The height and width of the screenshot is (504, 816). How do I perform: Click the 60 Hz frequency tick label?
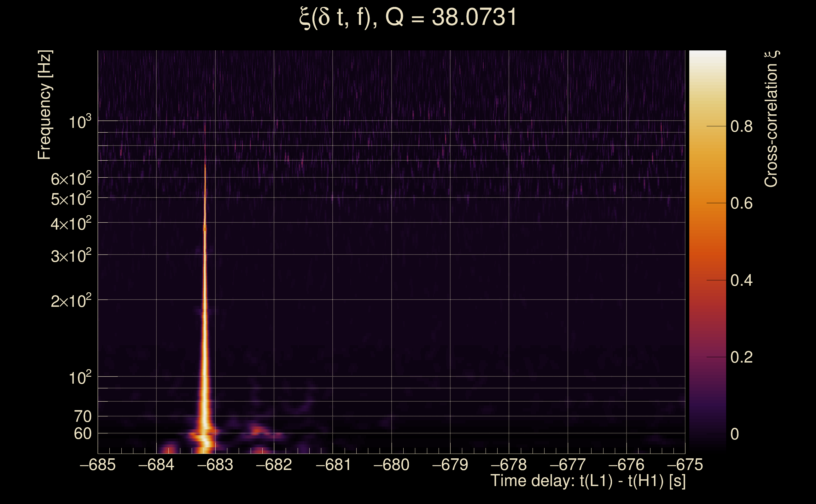coord(82,434)
